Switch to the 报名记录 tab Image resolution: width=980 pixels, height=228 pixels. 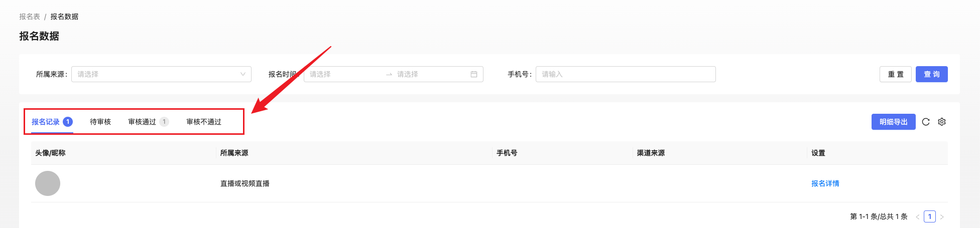coord(46,122)
